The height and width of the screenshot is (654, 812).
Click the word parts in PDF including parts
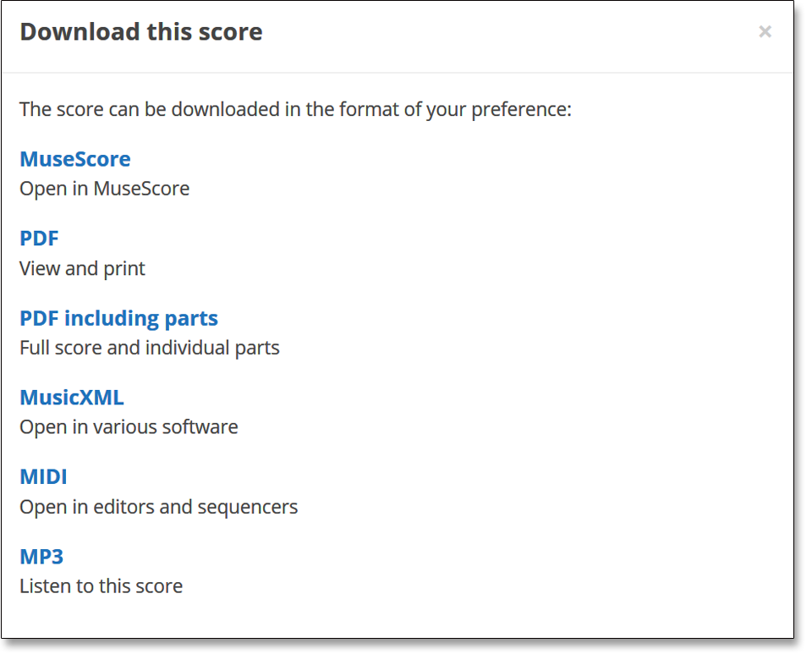point(190,318)
